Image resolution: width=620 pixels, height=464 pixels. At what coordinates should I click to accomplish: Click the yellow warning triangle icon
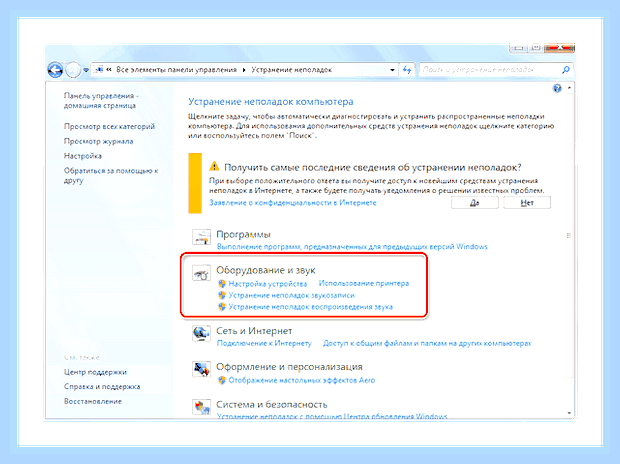click(214, 166)
